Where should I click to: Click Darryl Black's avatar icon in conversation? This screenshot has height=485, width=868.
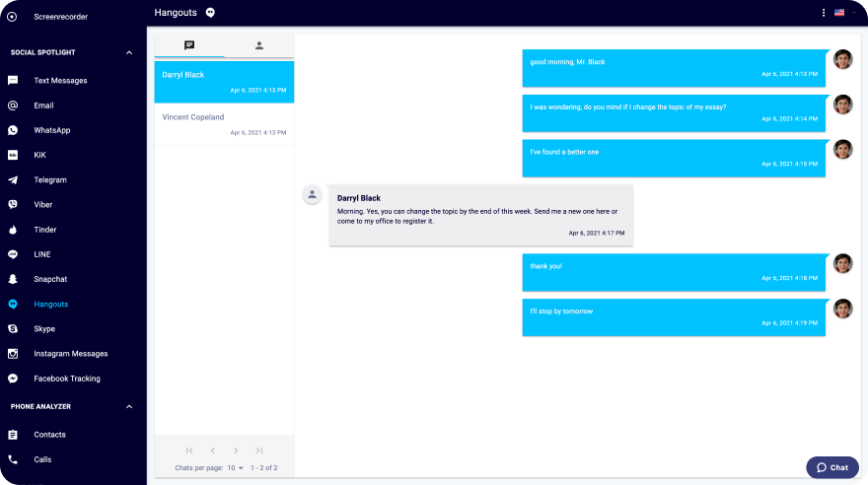point(313,194)
